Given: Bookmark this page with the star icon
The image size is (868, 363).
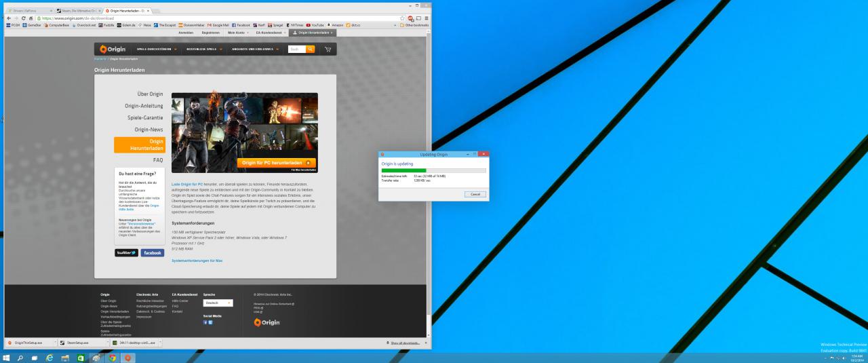Looking at the screenshot, I should point(403,18).
